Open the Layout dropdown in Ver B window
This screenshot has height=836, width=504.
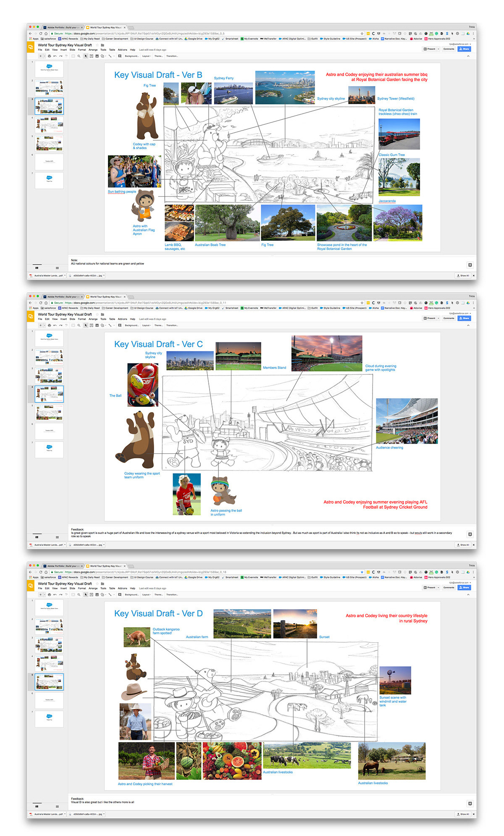click(147, 56)
